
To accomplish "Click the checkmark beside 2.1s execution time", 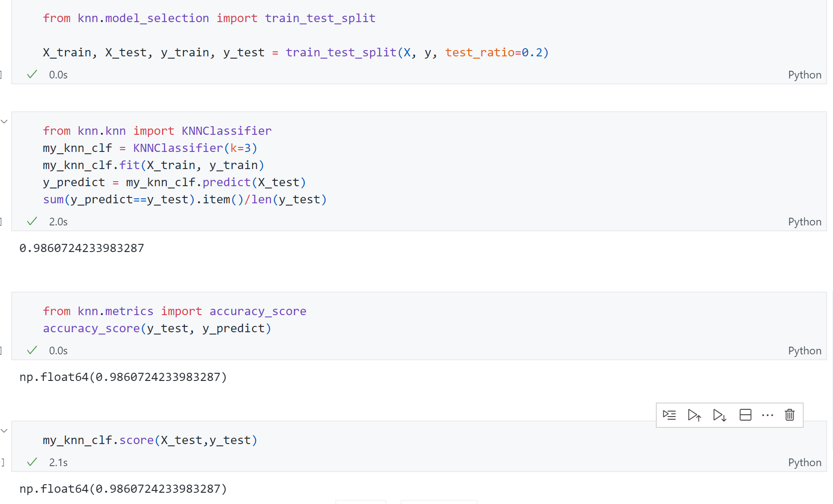I will [x=32, y=462].
